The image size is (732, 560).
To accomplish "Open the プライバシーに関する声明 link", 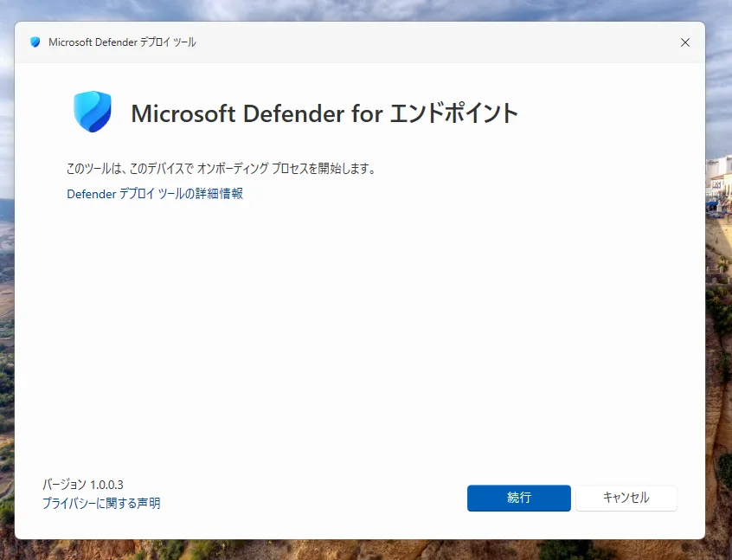I will [101, 503].
